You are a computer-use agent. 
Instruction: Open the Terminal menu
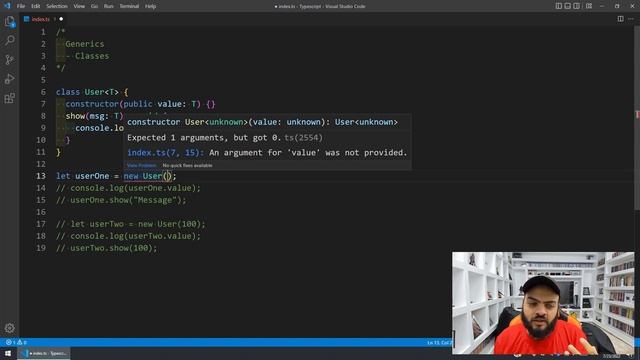(x=129, y=6)
